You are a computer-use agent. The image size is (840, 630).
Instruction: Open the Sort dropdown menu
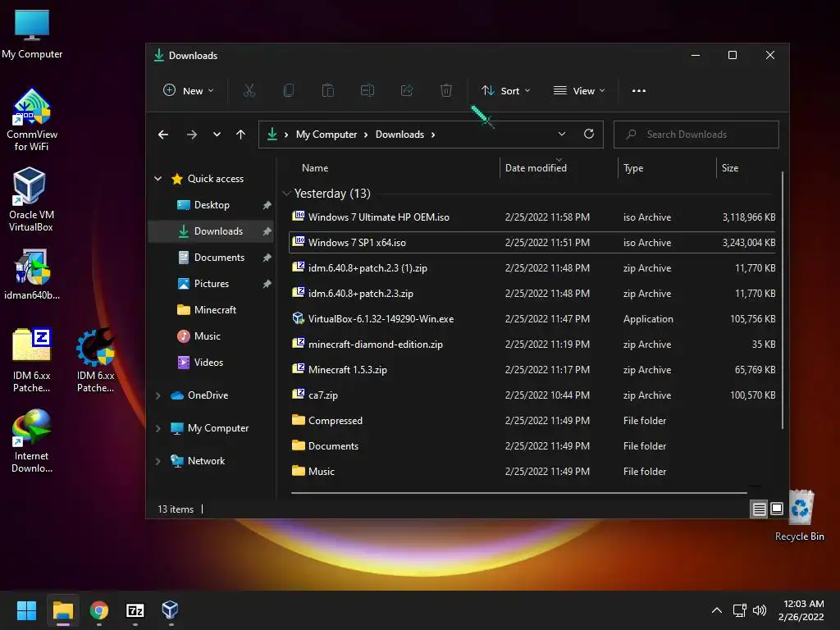tap(505, 90)
